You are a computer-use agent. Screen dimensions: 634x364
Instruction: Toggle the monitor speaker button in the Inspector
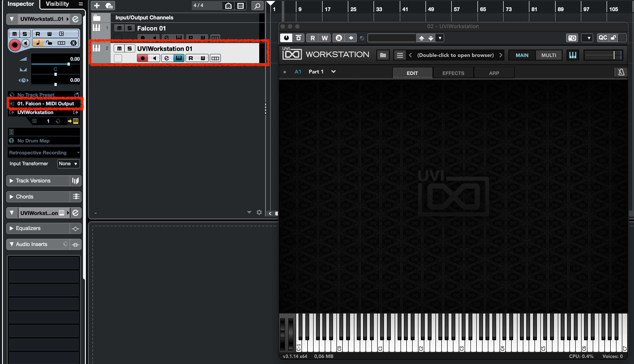tap(26, 43)
